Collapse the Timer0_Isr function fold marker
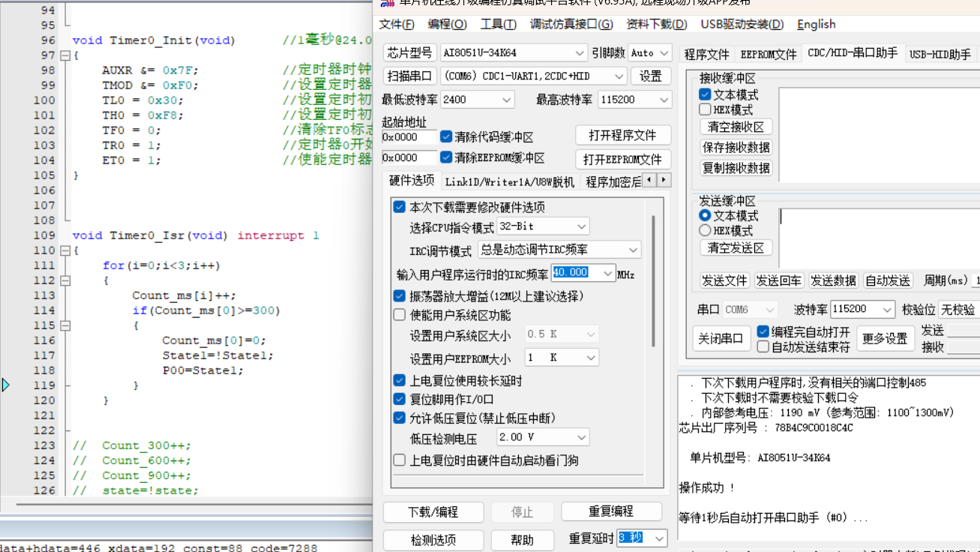 [x=65, y=250]
